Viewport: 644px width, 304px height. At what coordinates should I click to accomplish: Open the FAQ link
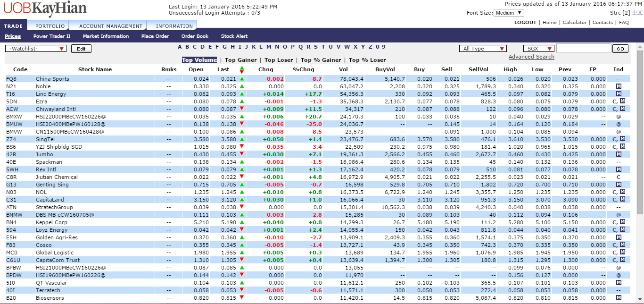624,22
